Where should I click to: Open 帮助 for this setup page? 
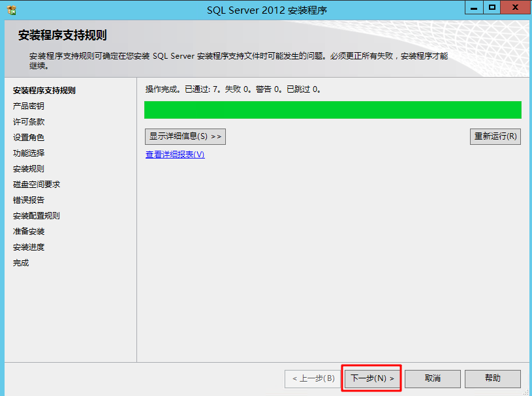point(493,378)
